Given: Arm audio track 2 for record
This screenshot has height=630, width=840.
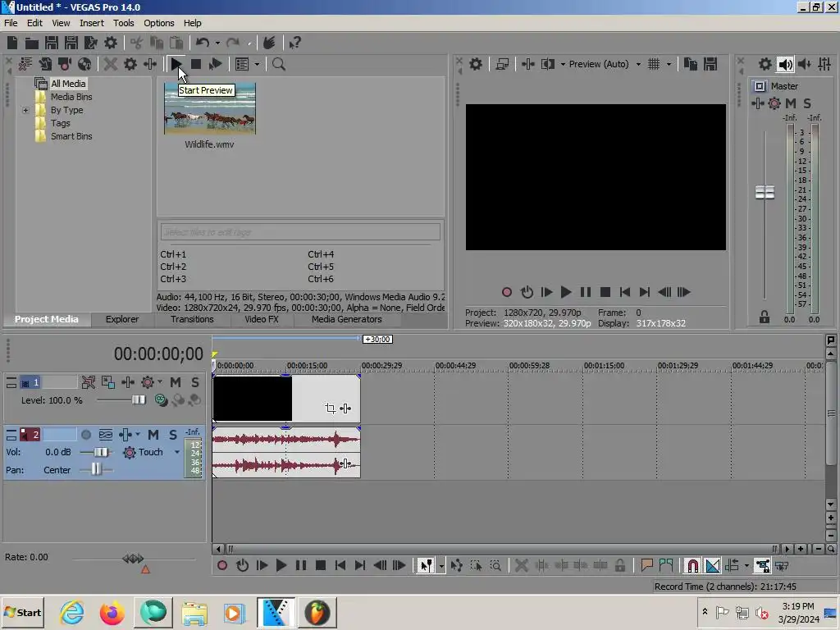Looking at the screenshot, I should [85, 435].
